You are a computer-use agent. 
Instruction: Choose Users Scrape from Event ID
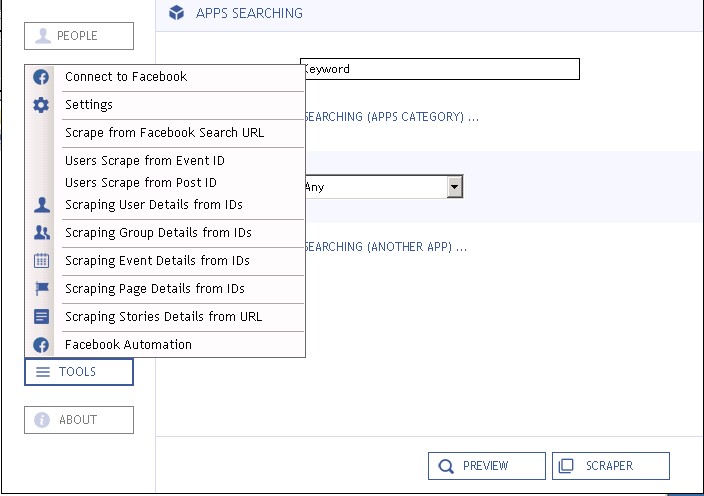[145, 161]
